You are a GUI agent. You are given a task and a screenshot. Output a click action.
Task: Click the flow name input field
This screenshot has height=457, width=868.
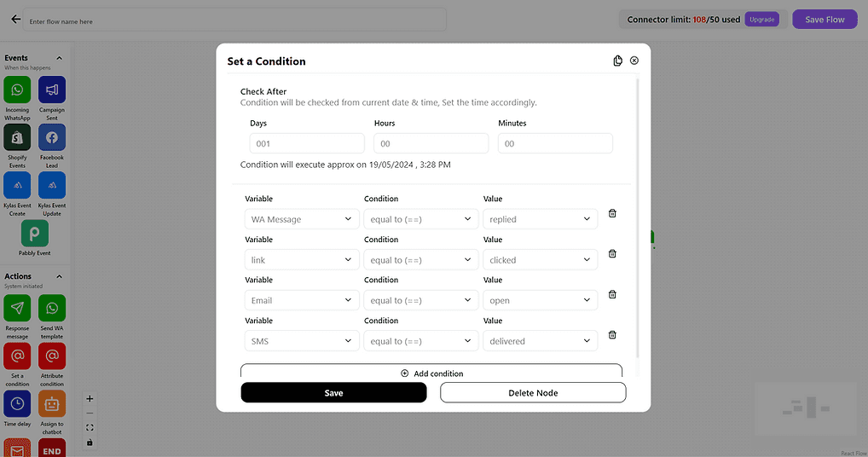pyautogui.click(x=234, y=20)
